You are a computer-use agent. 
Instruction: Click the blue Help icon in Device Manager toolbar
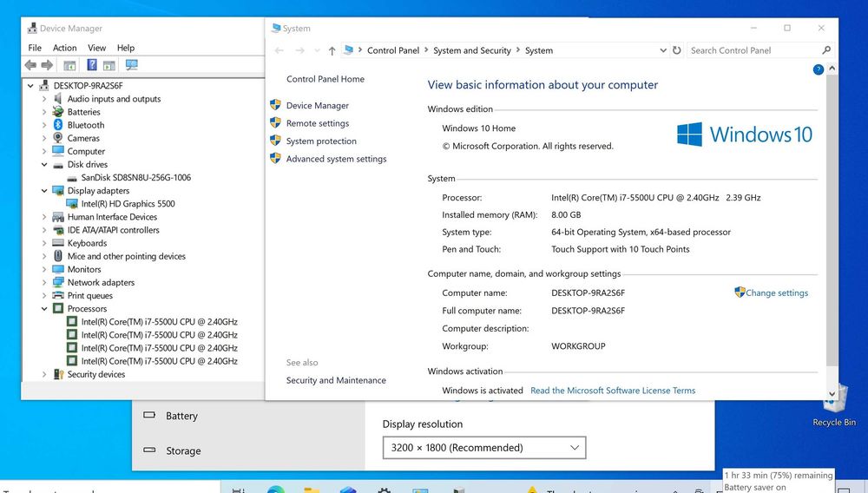[x=92, y=65]
